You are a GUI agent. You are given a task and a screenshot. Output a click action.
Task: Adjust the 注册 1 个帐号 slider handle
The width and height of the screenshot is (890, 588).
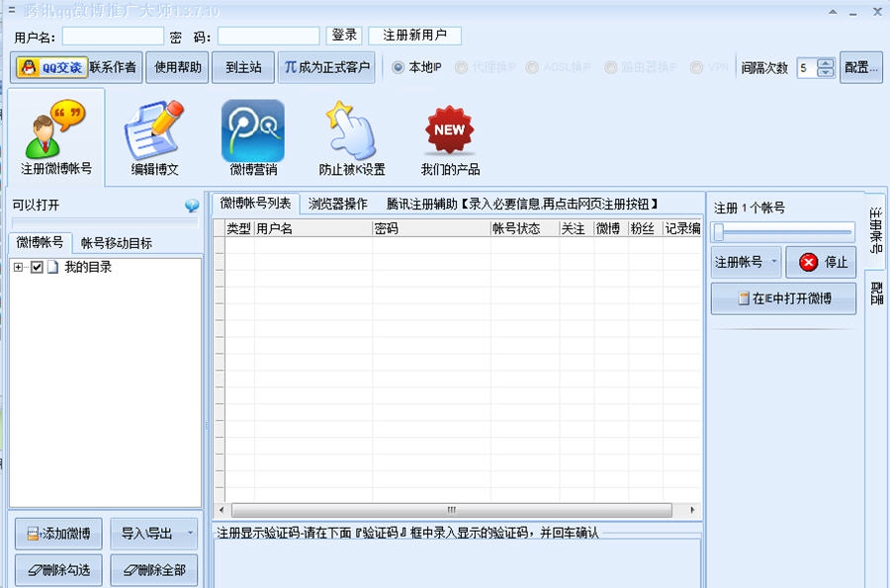(719, 232)
